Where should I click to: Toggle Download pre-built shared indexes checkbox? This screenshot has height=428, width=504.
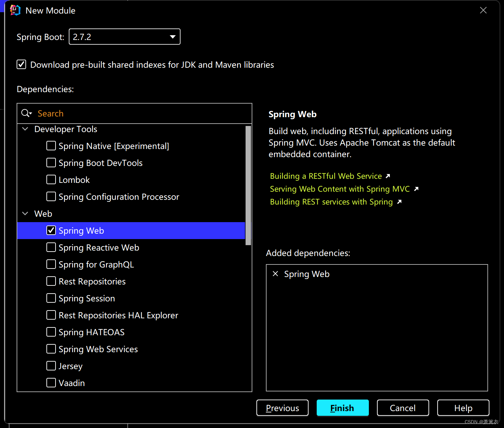tap(21, 64)
